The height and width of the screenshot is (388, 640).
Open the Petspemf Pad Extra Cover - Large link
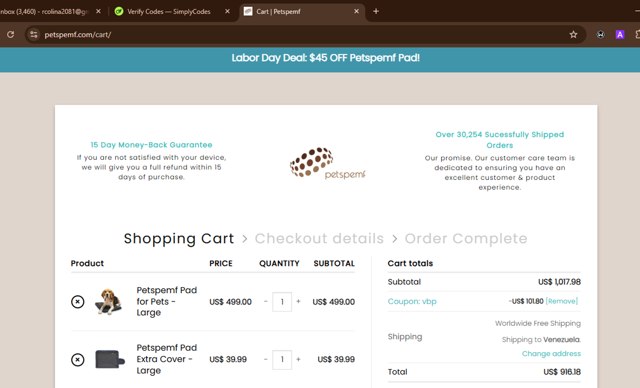point(167,359)
